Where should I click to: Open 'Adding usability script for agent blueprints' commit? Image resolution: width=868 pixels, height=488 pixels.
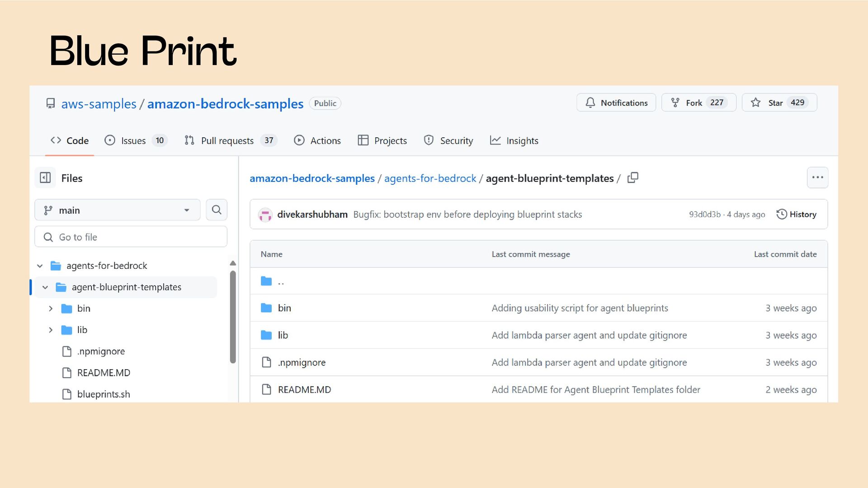[x=580, y=308]
